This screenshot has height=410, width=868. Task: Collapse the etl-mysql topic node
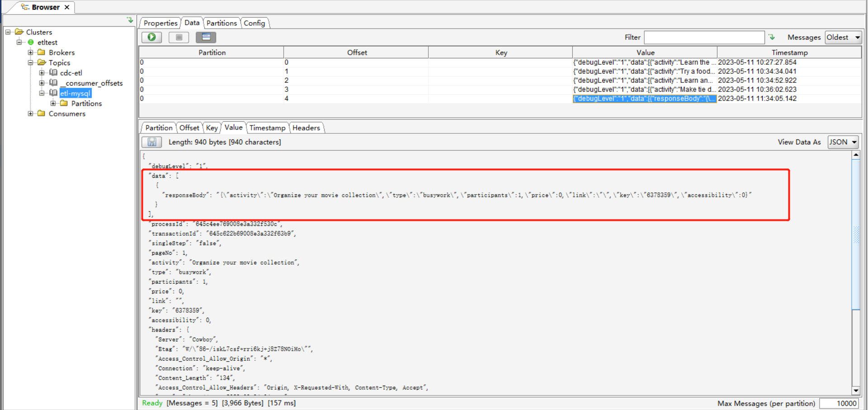point(42,93)
